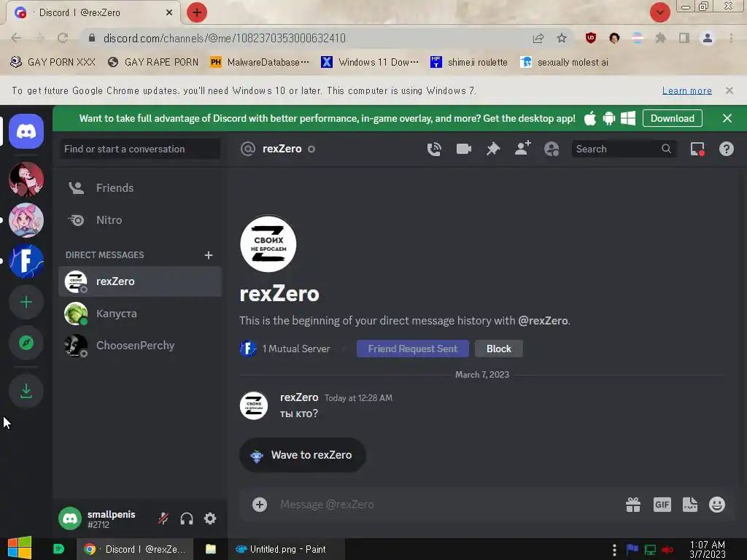
Task: Open Chrome profile avatar
Action: (x=708, y=38)
